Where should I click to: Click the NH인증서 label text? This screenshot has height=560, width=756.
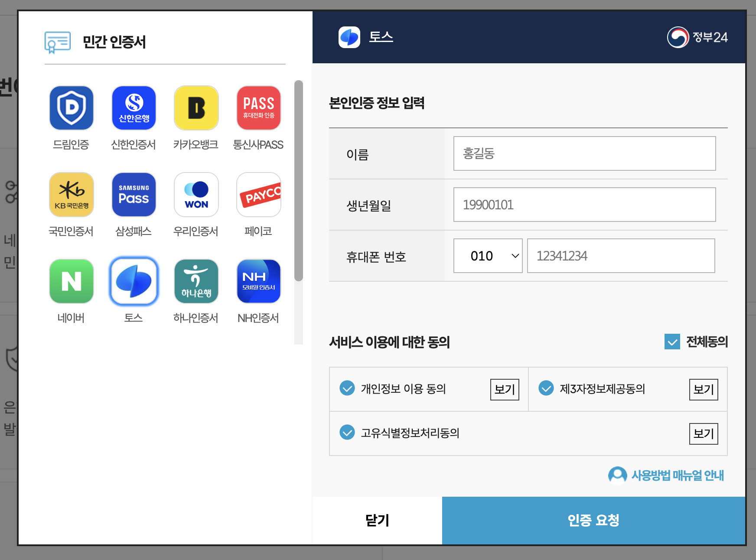pos(258,318)
